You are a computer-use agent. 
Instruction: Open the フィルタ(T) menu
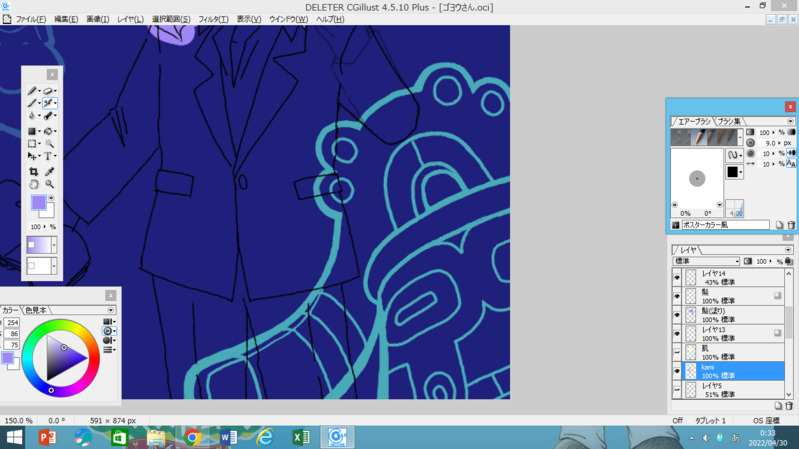click(213, 19)
